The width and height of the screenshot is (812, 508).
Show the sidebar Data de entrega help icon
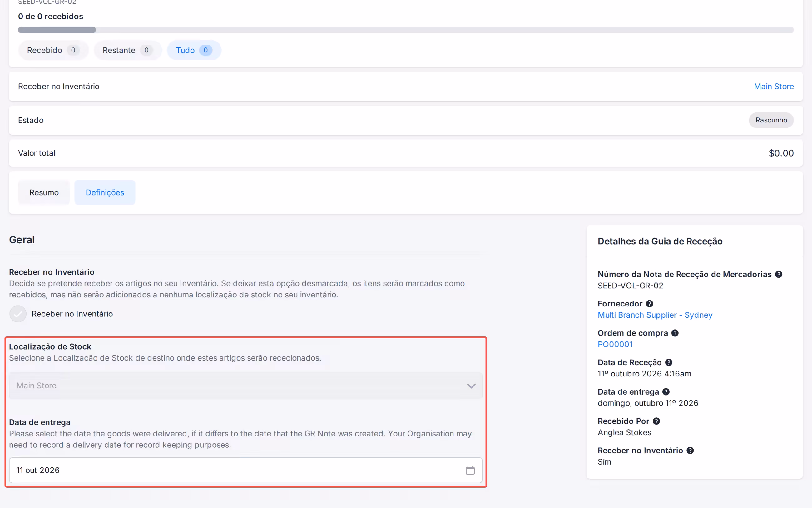pyautogui.click(x=666, y=392)
